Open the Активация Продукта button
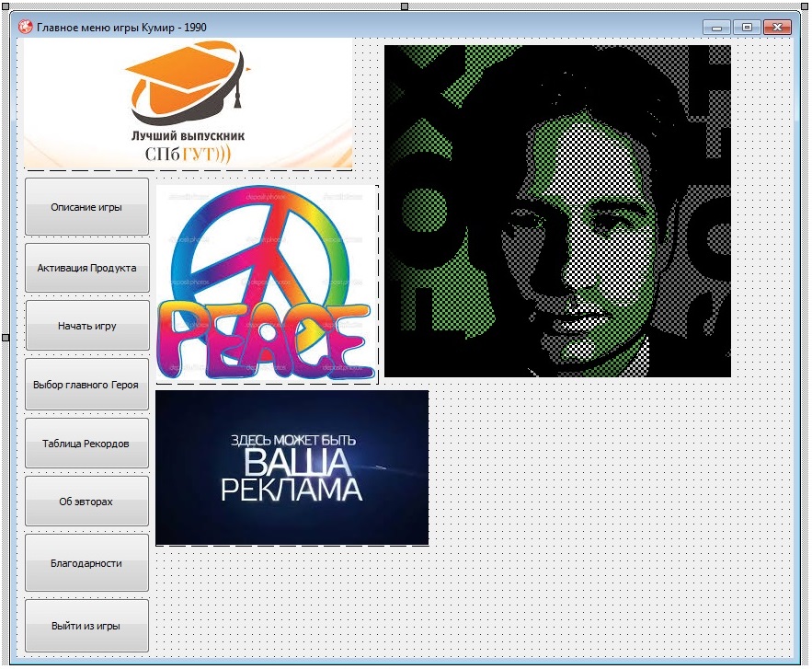The height and width of the screenshot is (669, 812). click(x=87, y=268)
